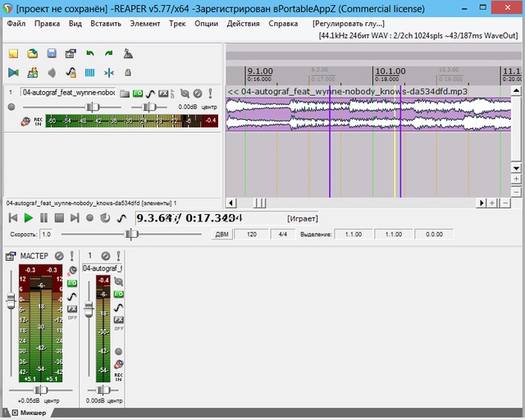Click track 1 volume fader in track panel
The width and height of the screenshot is (525, 420).
pyautogui.click(x=93, y=107)
